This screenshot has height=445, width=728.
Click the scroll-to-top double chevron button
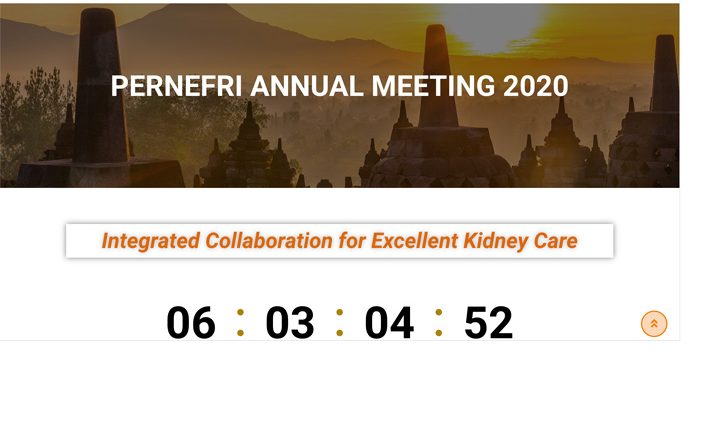coord(654,323)
